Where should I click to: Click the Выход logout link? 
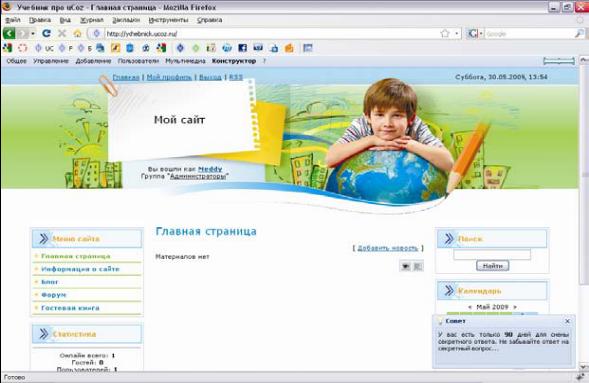click(x=210, y=77)
